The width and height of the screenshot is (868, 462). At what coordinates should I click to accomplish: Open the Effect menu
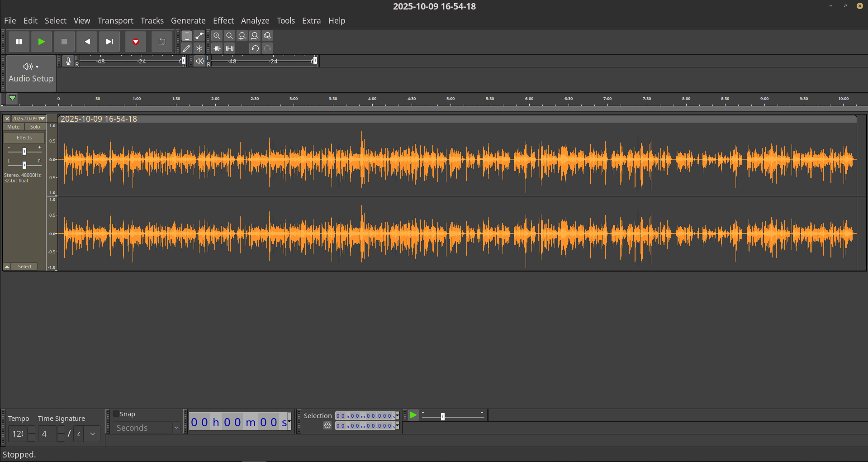[223, 21]
